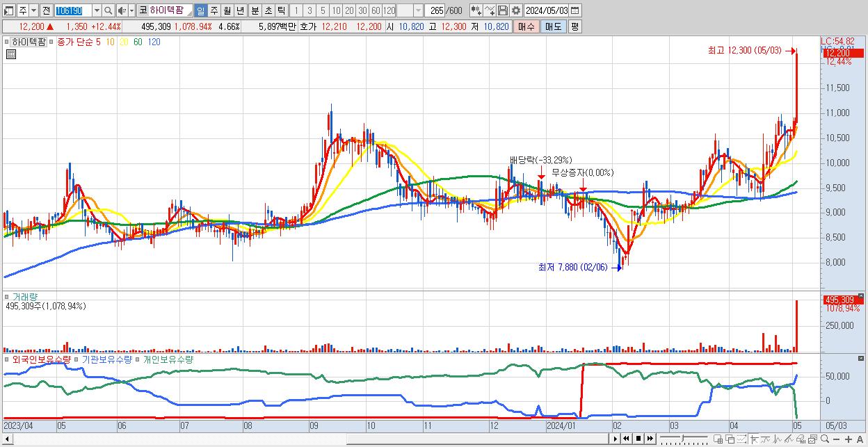The width and height of the screenshot is (868, 447).
Task: Click the 거래량 volume panel label
Action: coord(26,297)
